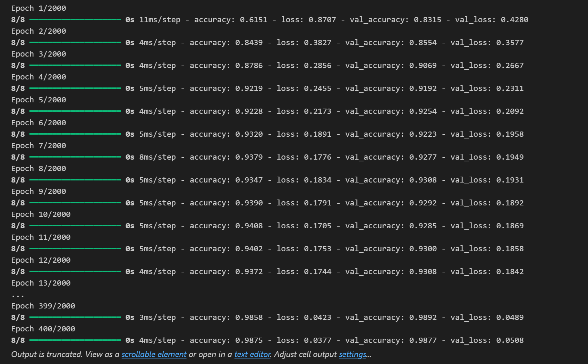Click the 'Epoch 4/2000' line
The width and height of the screenshot is (588, 364).
tap(39, 77)
